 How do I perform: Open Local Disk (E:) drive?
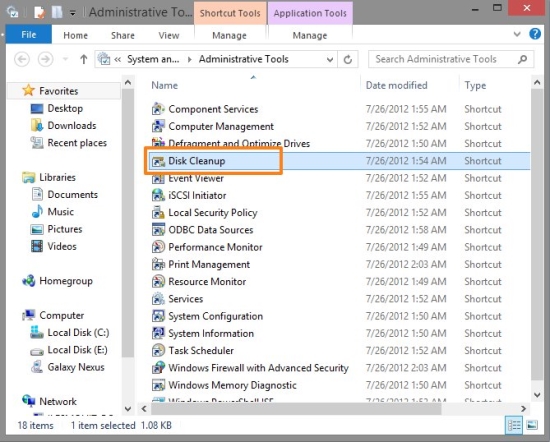point(78,350)
